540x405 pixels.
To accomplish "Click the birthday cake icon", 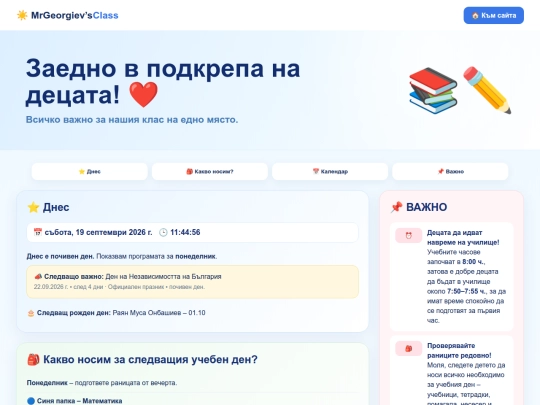I will coord(31,313).
